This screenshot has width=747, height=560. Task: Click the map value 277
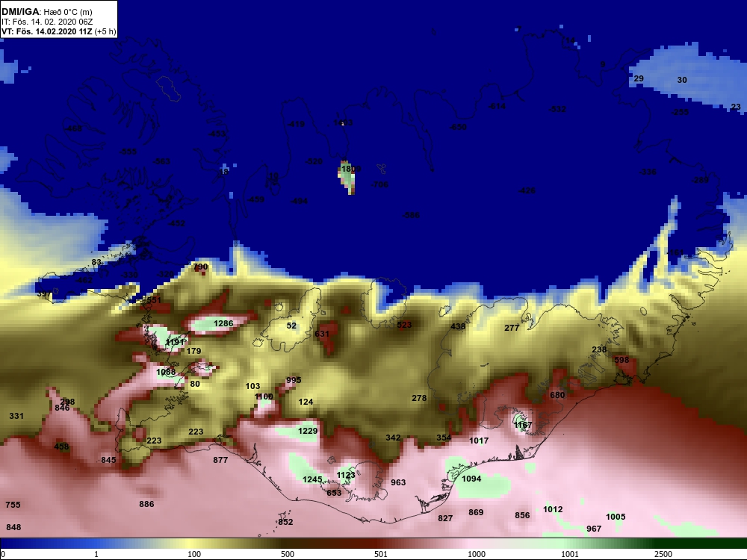pyautogui.click(x=512, y=328)
